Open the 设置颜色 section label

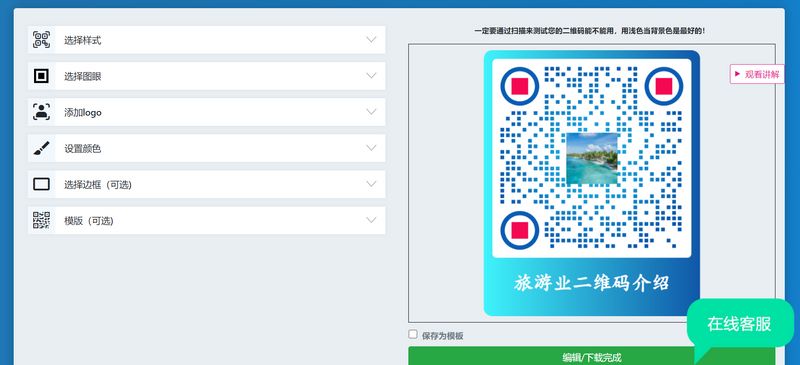click(83, 149)
